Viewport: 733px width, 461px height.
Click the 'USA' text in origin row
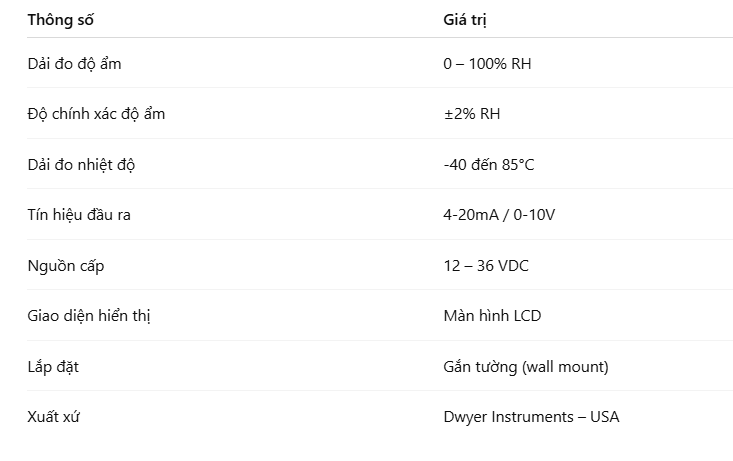coord(604,417)
